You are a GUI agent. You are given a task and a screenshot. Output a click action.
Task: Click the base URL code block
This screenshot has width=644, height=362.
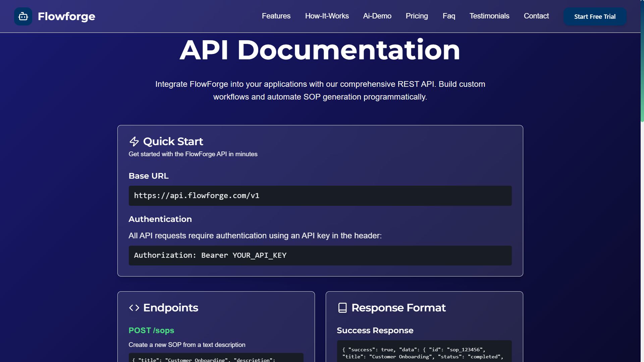click(x=320, y=196)
